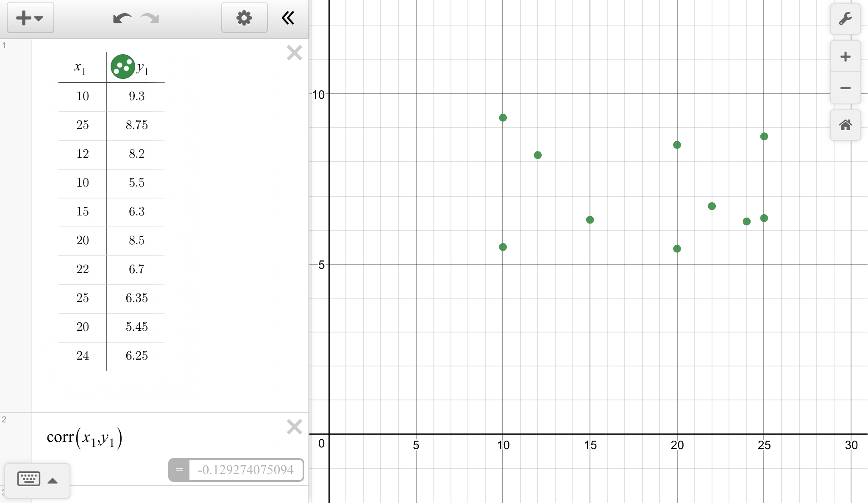The image size is (868, 503).
Task: Open the expression list settings gear
Action: [244, 18]
